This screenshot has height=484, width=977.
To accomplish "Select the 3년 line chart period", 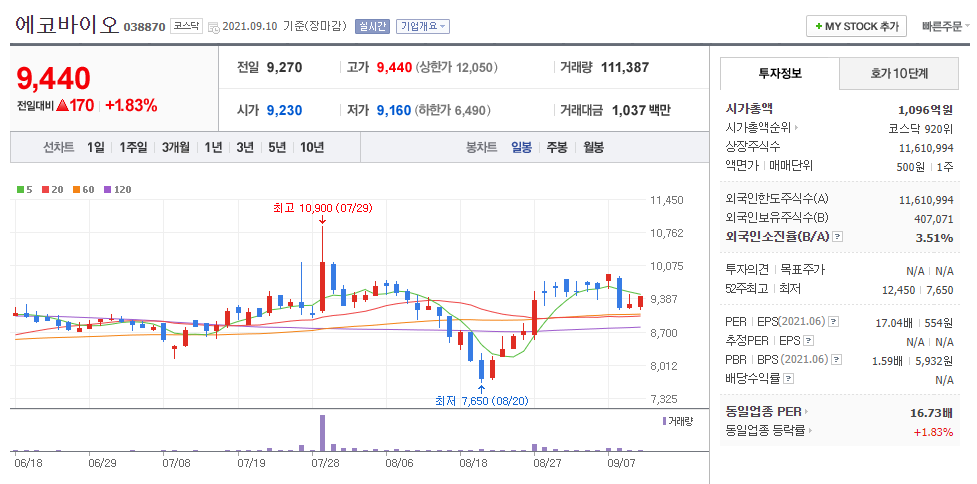I will [245, 148].
